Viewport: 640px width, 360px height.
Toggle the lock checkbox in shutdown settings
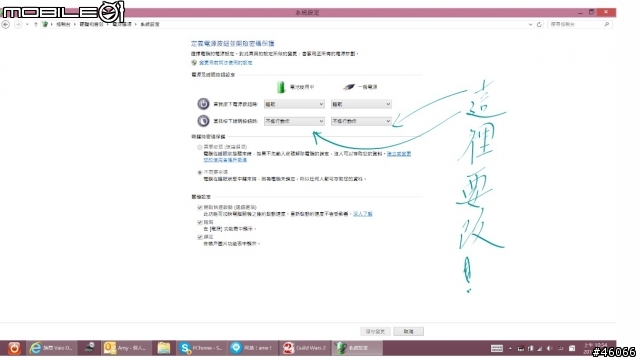[200, 237]
